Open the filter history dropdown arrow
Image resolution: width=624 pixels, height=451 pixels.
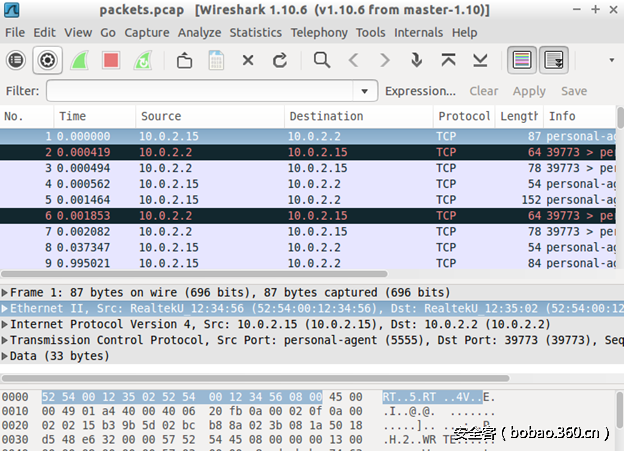point(367,91)
